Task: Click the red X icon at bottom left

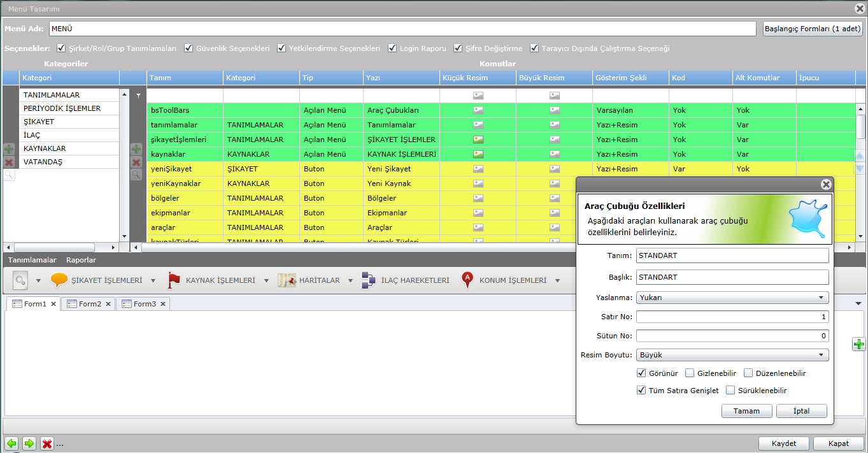Action: coord(46,443)
